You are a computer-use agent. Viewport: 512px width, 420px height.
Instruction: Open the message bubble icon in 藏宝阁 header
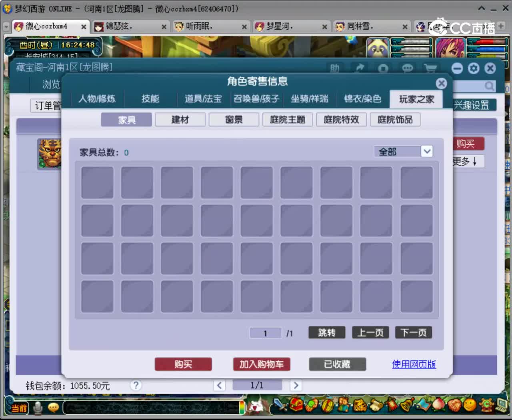(x=407, y=69)
